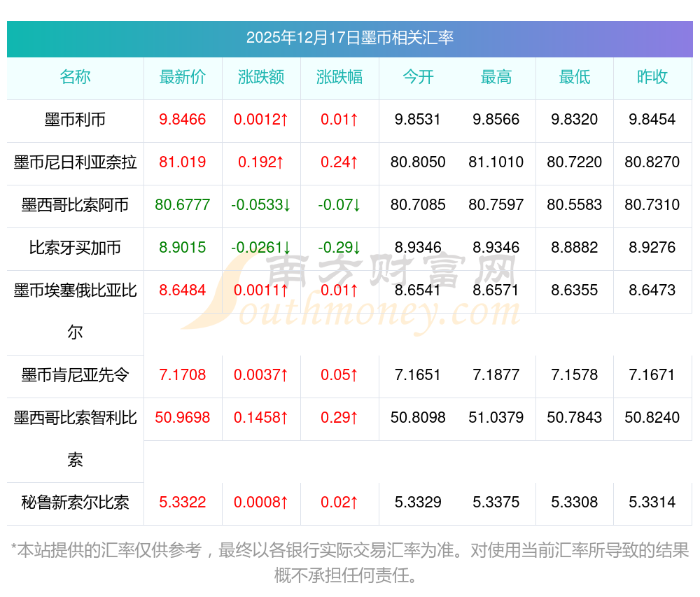Viewport: 700px width, 597px height.
Task: Click opening value 80.8050
Action: pyautogui.click(x=418, y=162)
